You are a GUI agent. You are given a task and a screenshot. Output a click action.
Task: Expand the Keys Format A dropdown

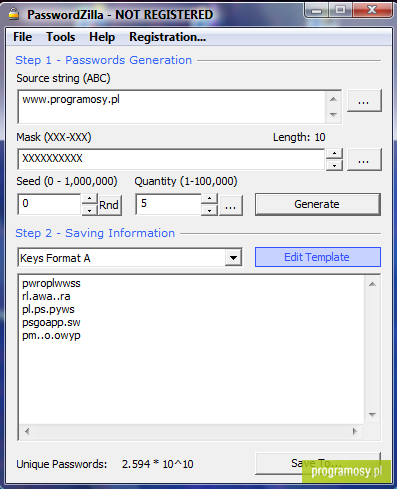click(x=233, y=258)
